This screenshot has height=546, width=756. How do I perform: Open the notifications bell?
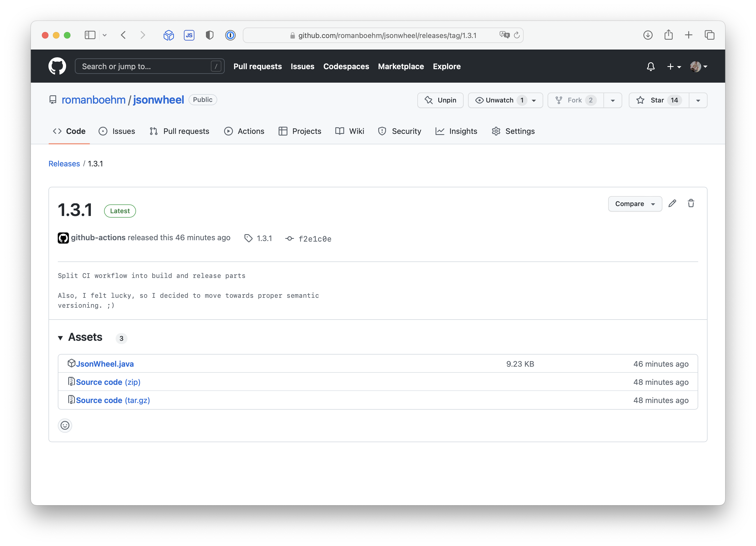tap(650, 67)
